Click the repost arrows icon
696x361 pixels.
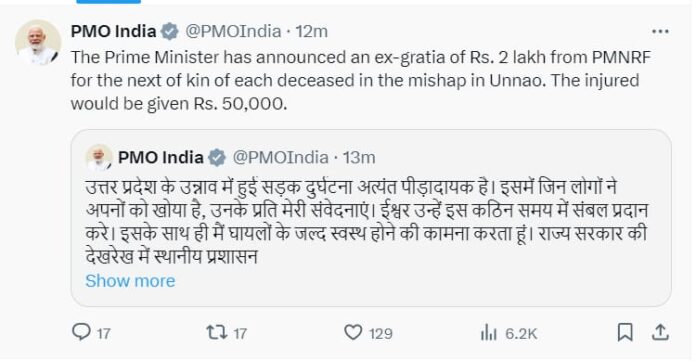tap(217, 332)
